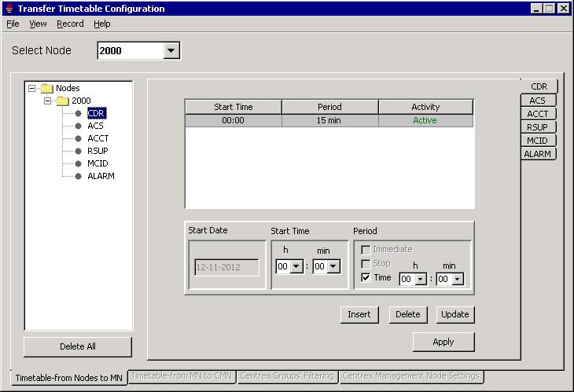
Task: Select the ACCT tree node
Action: [98, 138]
